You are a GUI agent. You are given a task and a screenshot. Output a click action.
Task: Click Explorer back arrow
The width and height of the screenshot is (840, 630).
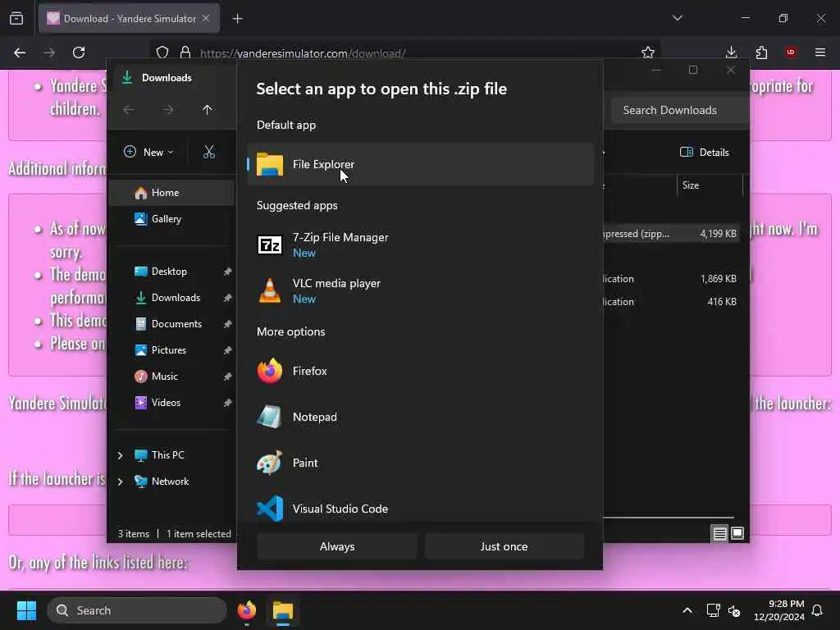pyautogui.click(x=129, y=110)
